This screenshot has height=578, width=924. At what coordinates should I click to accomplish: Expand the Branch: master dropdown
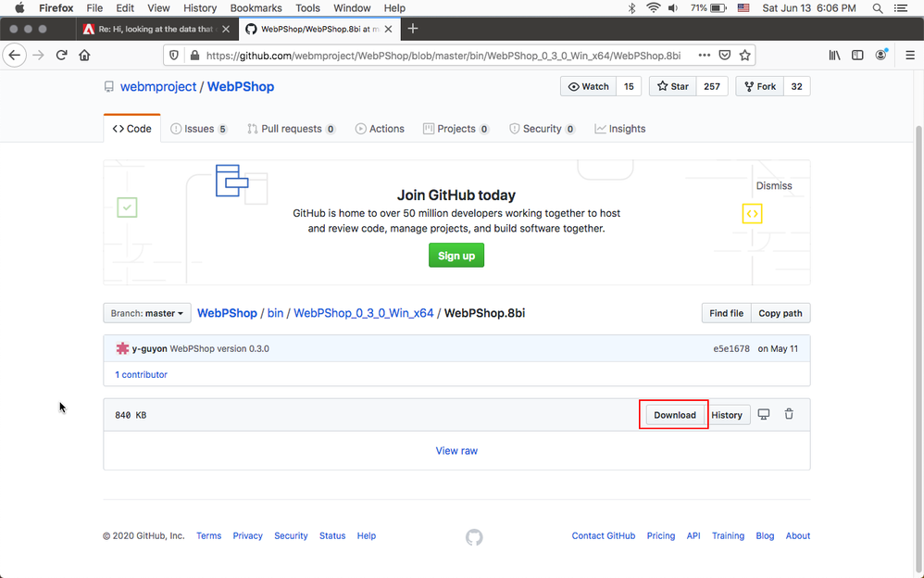tap(146, 313)
